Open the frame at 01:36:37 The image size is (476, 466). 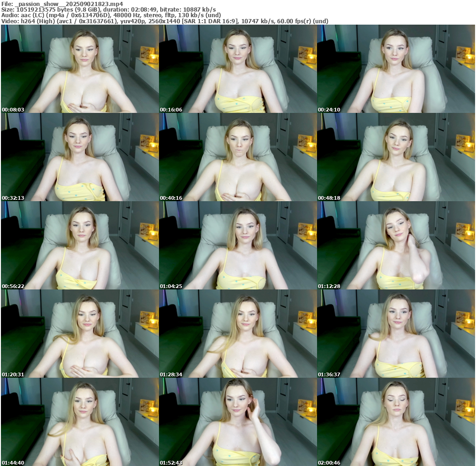[x=396, y=334]
